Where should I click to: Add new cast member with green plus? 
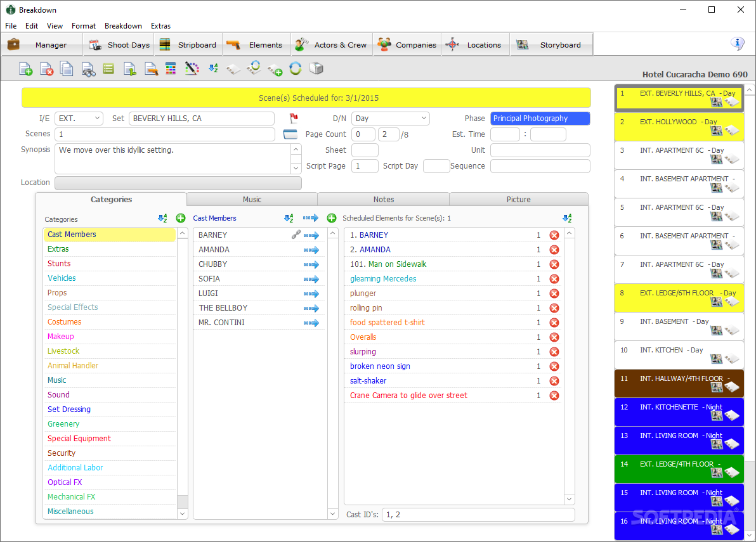(332, 218)
